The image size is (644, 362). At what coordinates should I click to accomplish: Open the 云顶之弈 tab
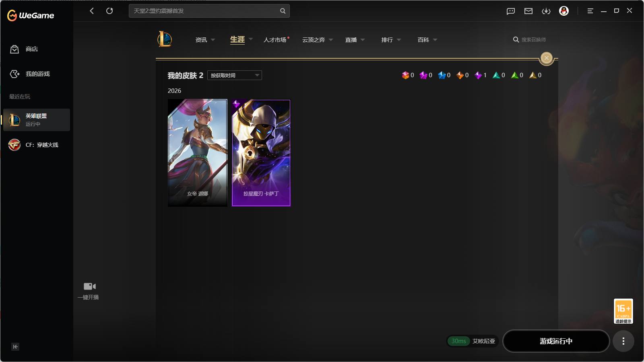point(314,40)
